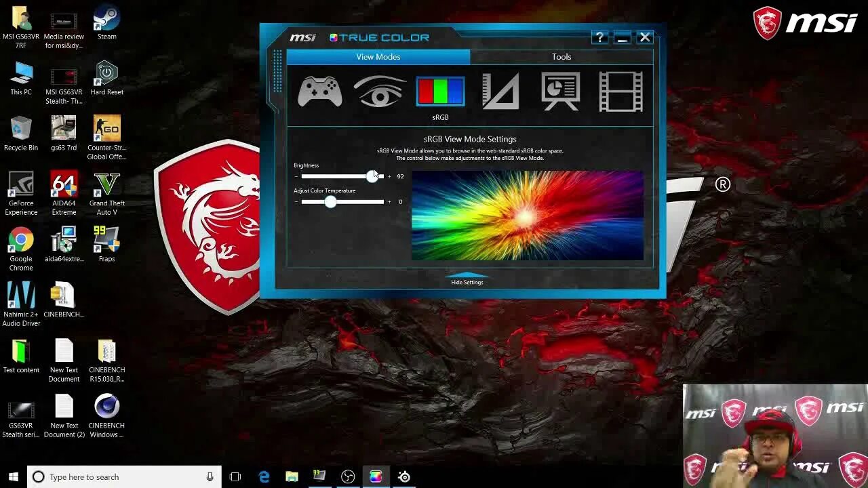868x488 pixels.
Task: Select the Anti-Blue eye view mode
Action: click(x=379, y=91)
